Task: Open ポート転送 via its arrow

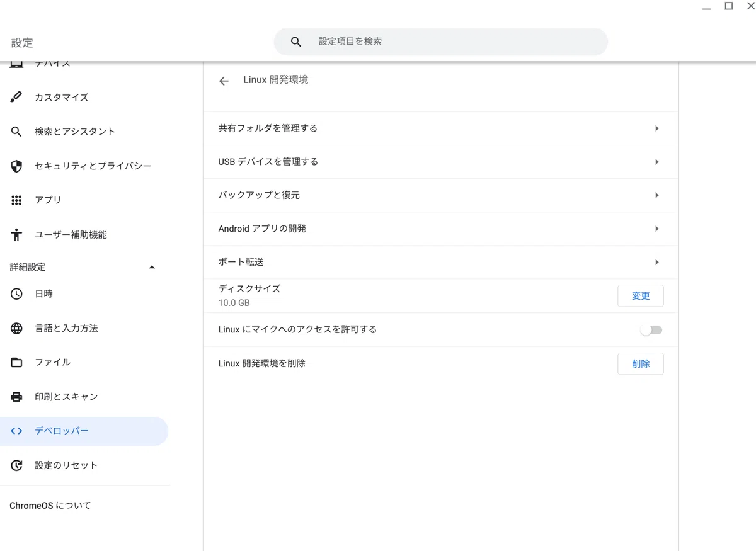Action: click(657, 262)
